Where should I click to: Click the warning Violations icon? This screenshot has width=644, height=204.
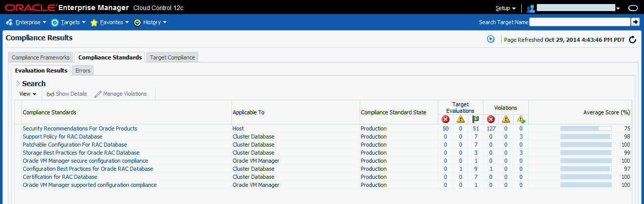pos(506,119)
